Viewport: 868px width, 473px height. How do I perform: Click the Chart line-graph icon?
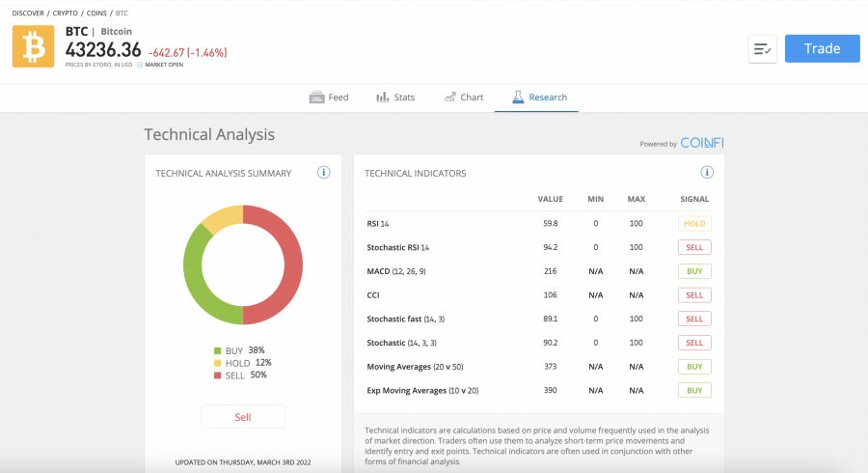point(449,97)
